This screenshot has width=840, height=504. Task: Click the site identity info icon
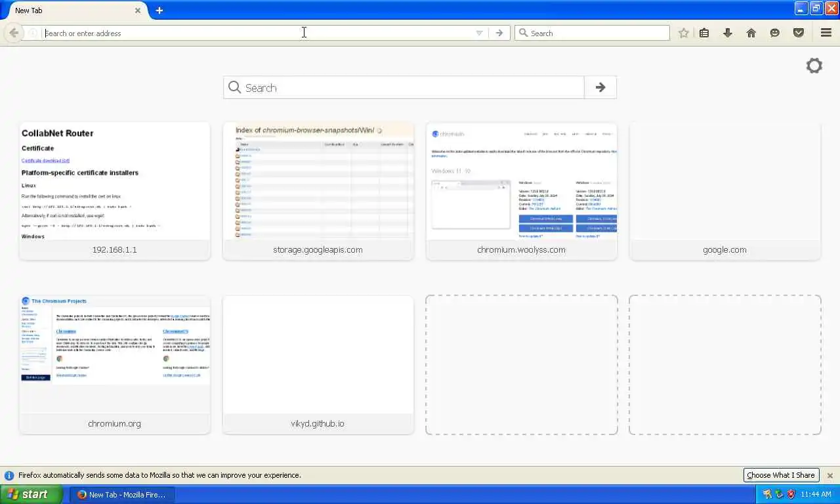click(33, 33)
